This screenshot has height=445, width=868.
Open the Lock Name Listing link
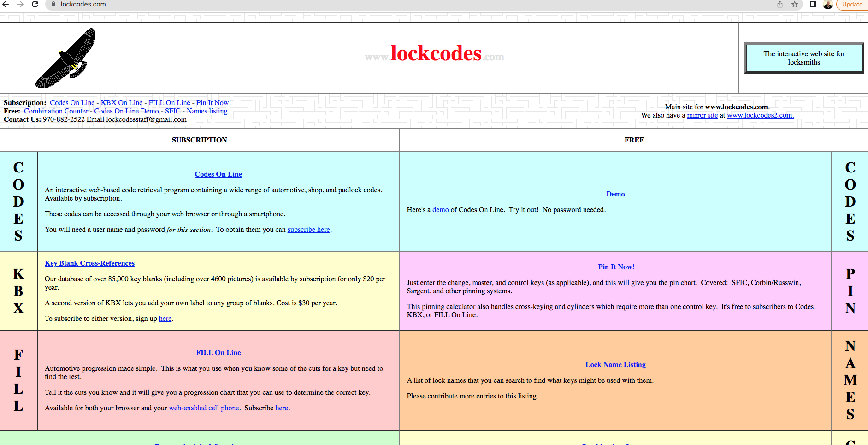click(x=615, y=365)
